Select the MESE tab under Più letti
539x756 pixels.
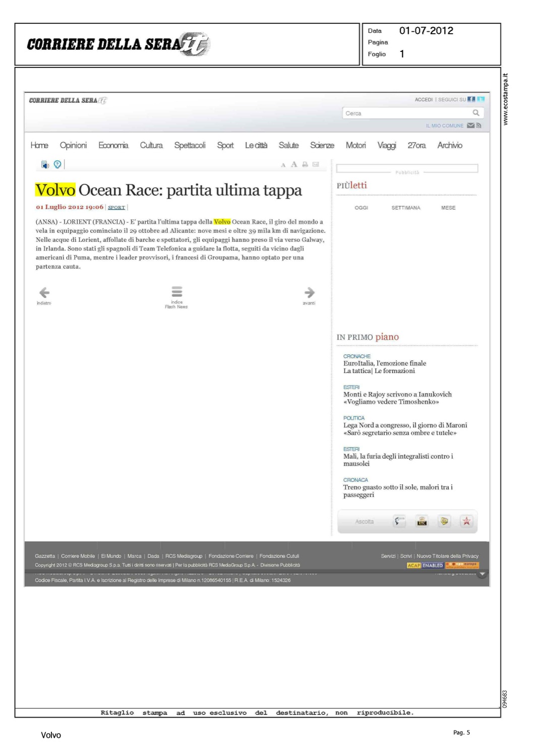coord(448,208)
